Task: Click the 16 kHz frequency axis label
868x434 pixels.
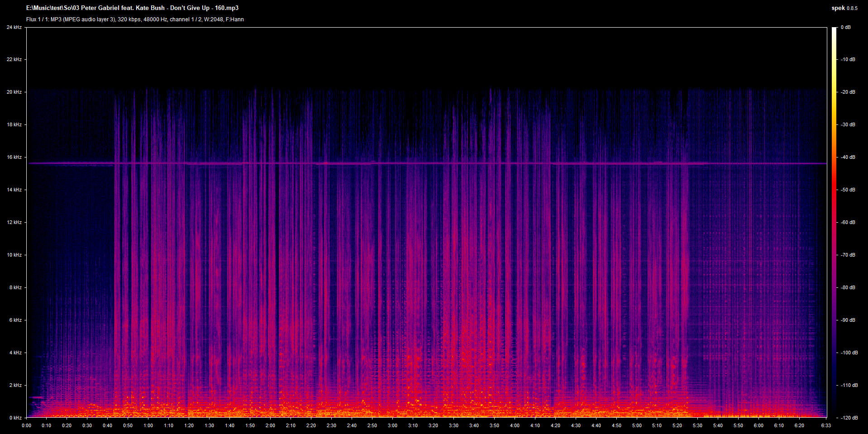Action: (x=14, y=157)
